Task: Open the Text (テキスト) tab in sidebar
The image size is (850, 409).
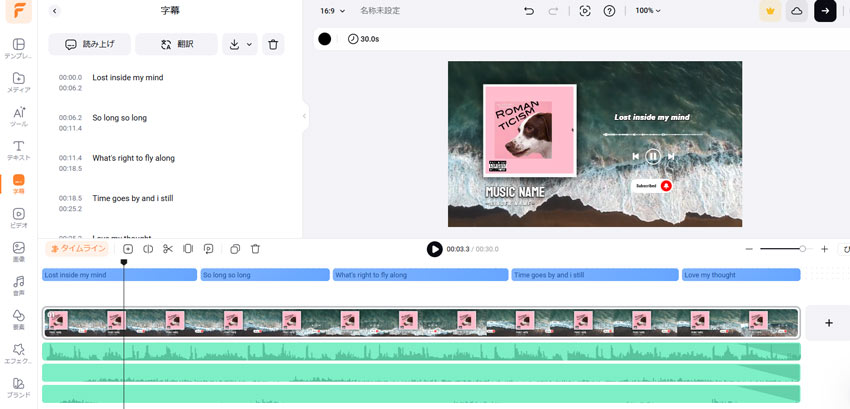Action: tap(18, 150)
